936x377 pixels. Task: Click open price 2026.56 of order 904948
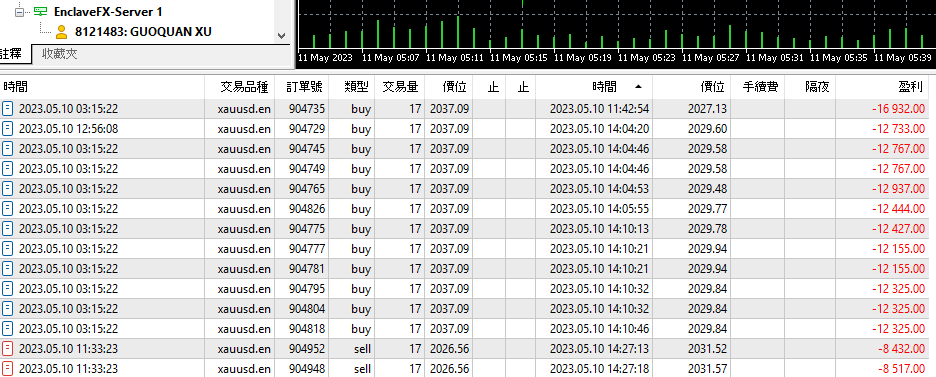449,369
